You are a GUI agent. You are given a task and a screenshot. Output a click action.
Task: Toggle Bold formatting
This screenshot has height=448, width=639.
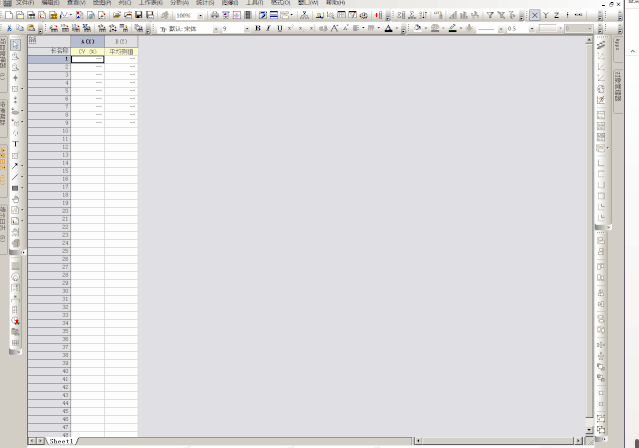click(x=256, y=29)
